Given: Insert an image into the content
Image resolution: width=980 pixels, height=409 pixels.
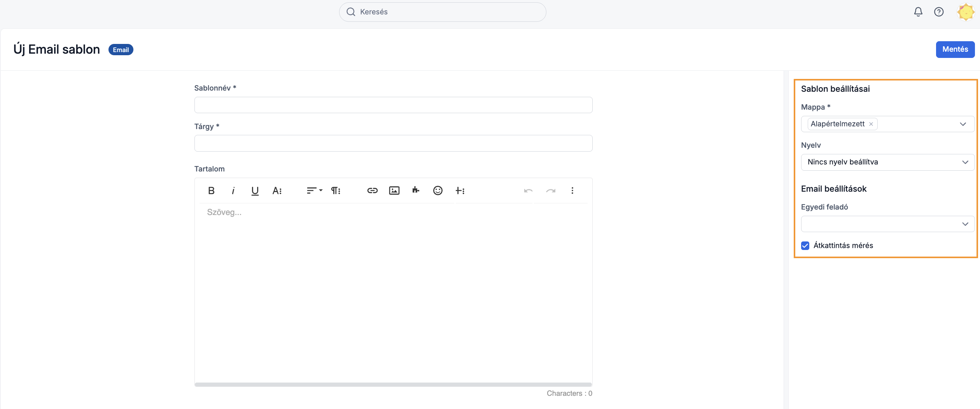Looking at the screenshot, I should 394,191.
